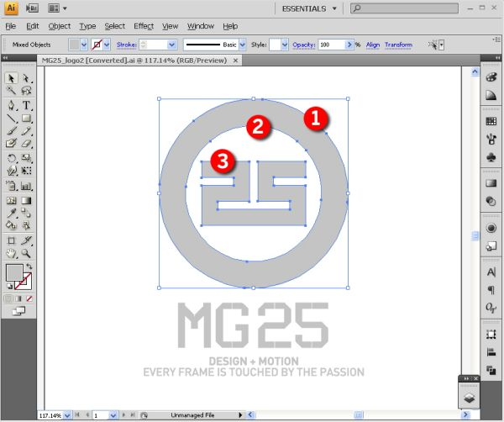
Task: Click the Stroke link in control bar
Action: point(126,45)
